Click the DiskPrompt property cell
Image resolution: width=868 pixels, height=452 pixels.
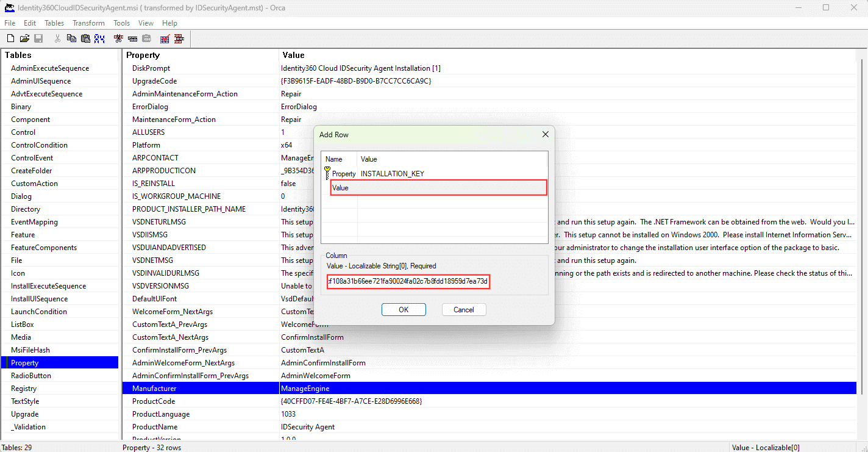coord(151,68)
